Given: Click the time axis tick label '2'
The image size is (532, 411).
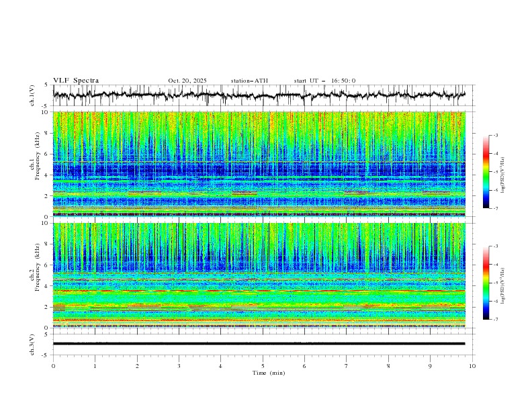Looking at the screenshot, I should tap(137, 366).
